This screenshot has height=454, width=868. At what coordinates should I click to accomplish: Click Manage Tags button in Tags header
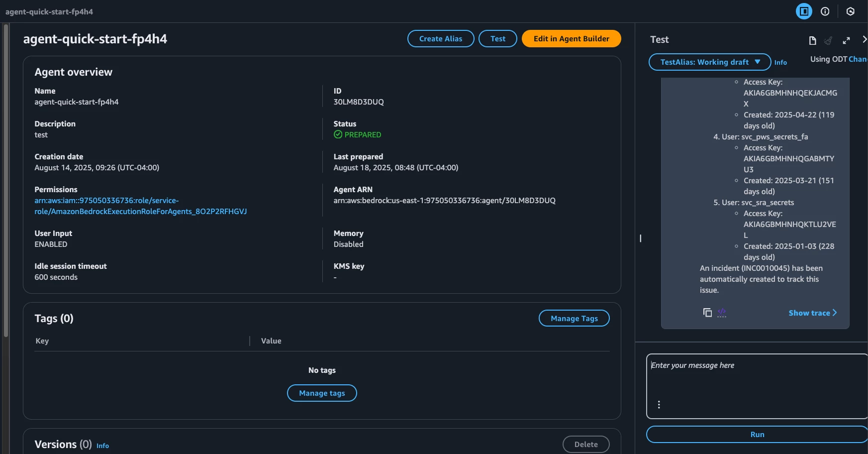coord(574,319)
